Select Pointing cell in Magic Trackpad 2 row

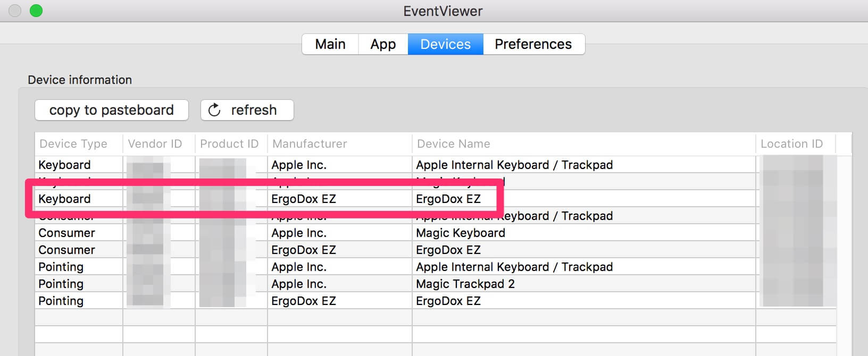(x=61, y=284)
